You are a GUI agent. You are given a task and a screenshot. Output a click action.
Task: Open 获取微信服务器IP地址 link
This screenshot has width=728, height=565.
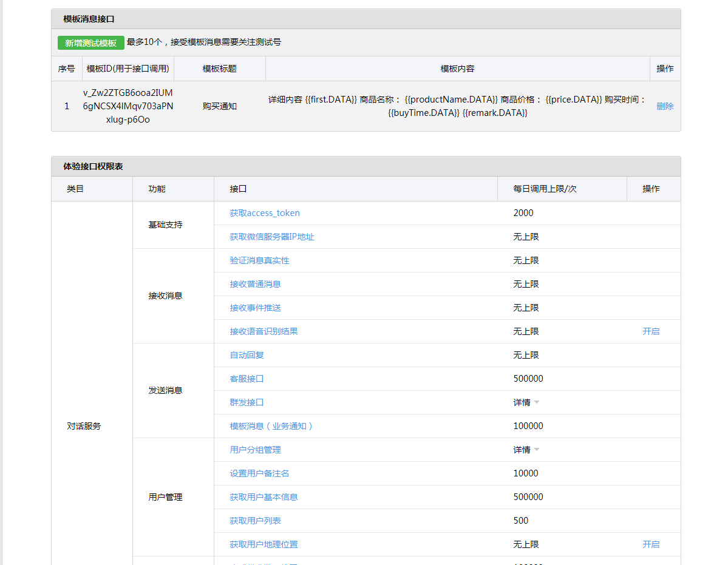(271, 237)
